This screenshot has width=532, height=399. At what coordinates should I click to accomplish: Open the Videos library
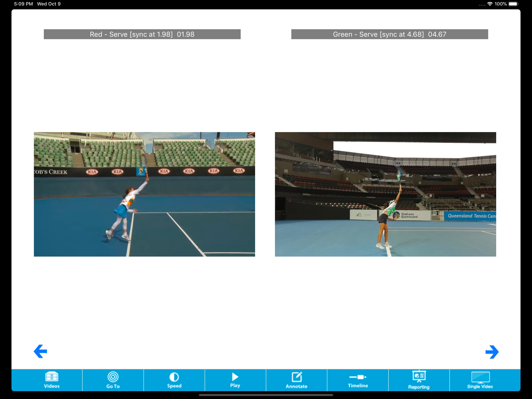click(51, 380)
